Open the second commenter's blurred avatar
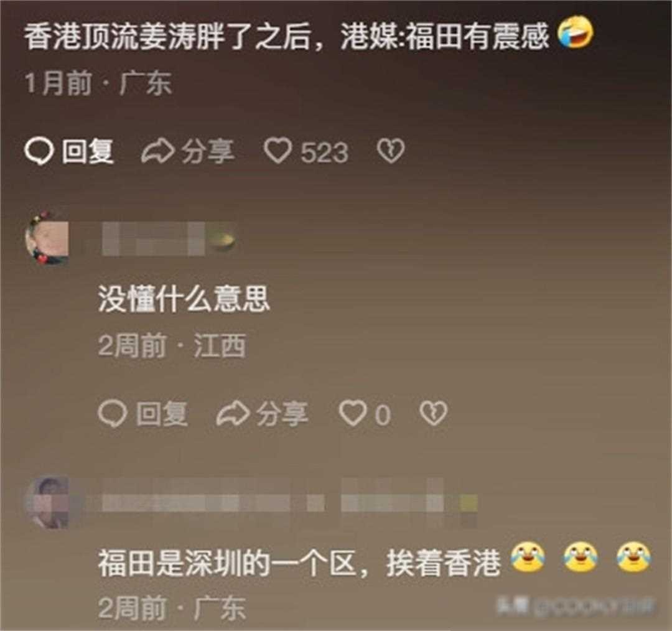This screenshot has width=672, height=631. point(47,502)
